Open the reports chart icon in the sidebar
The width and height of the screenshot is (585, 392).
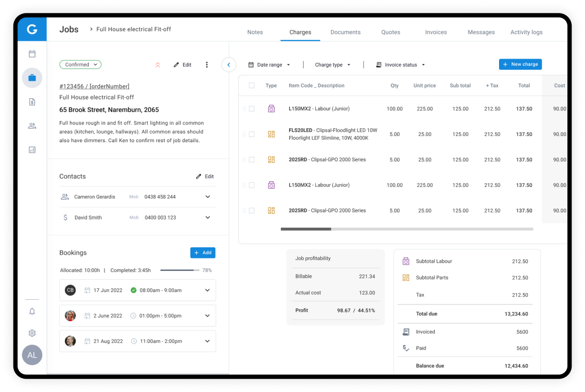[x=32, y=150]
